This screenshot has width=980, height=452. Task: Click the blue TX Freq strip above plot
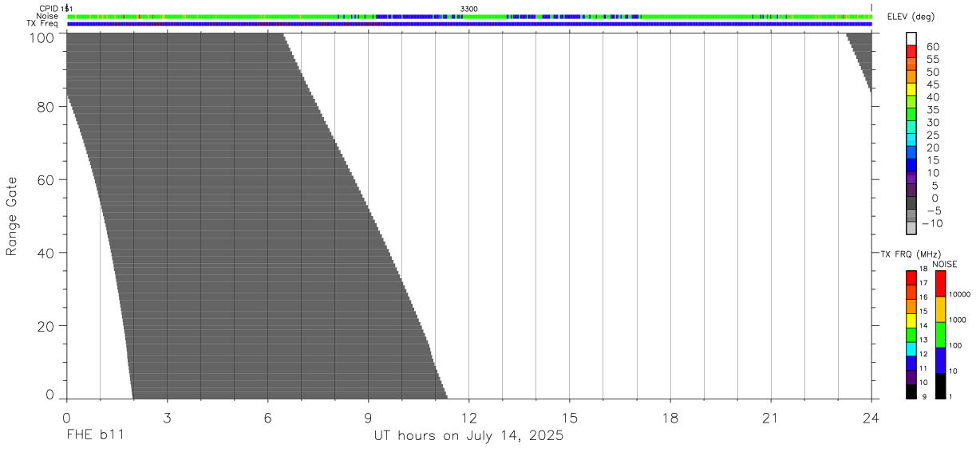coord(469,24)
